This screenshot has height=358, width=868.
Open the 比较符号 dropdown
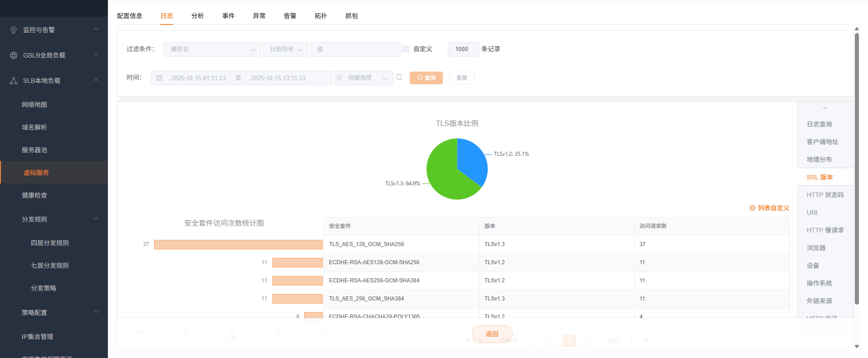pos(285,49)
